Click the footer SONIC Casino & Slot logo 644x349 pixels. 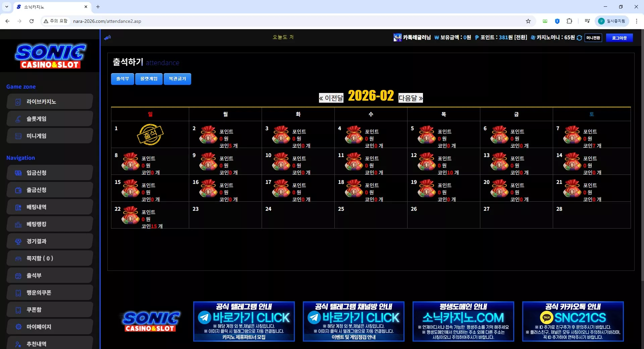click(x=150, y=321)
